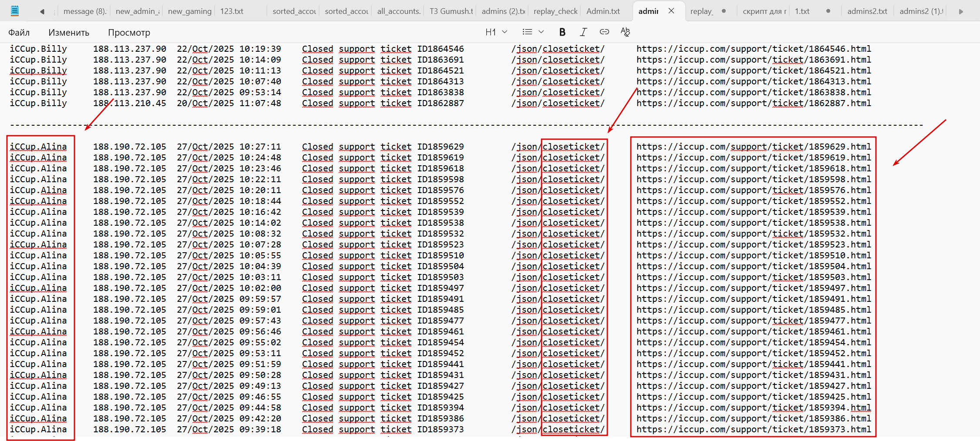Screen dimensions: 980x441
Task: Close the active admin tab
Action: 671,11
